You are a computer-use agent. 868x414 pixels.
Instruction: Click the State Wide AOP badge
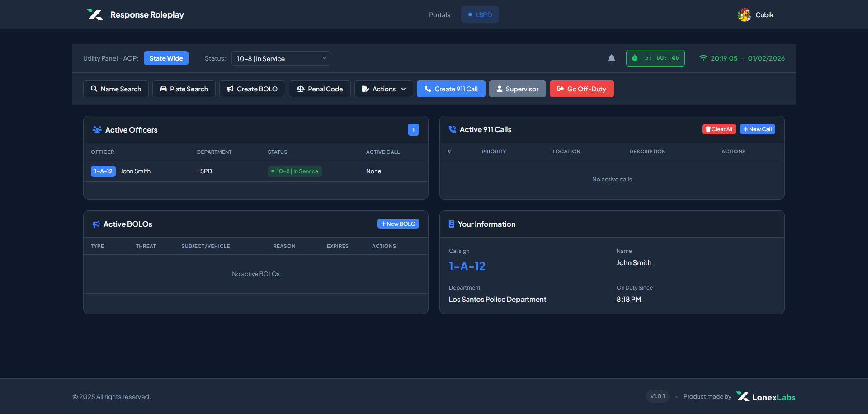[x=166, y=58]
